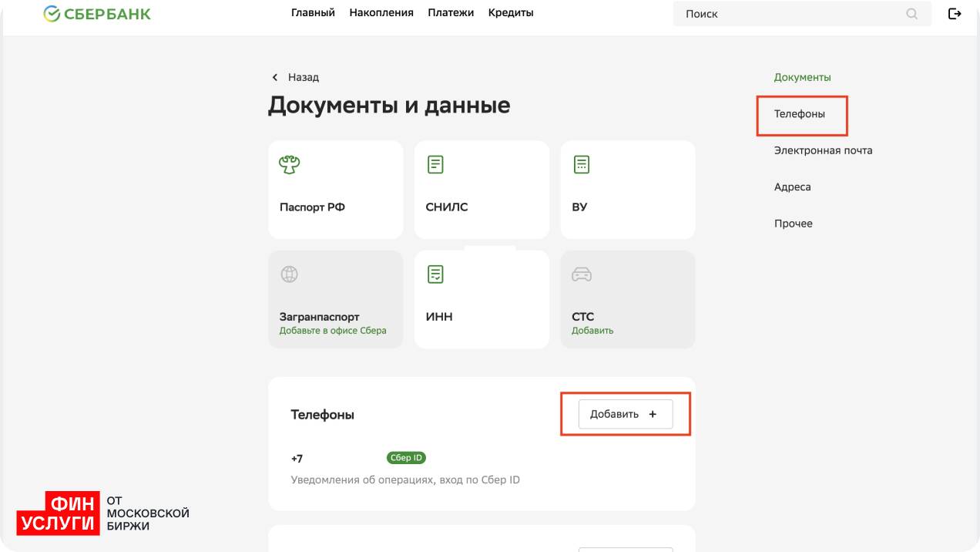The height and width of the screenshot is (552, 980).
Task: Open the ИНН document card
Action: pos(482,299)
